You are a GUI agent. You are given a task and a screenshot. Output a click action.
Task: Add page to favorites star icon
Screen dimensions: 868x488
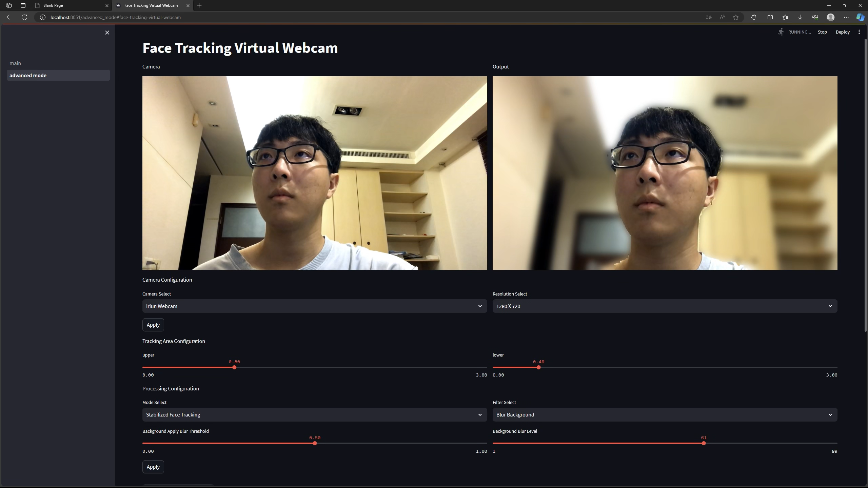735,17
